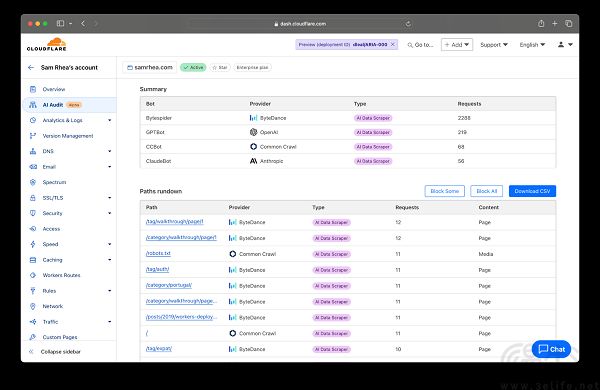Expand the Analytics & Logs section
The image size is (600, 390).
click(109, 120)
